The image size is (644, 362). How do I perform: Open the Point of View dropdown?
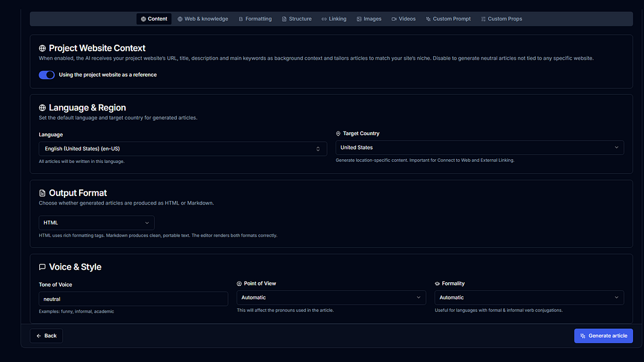tap(331, 297)
